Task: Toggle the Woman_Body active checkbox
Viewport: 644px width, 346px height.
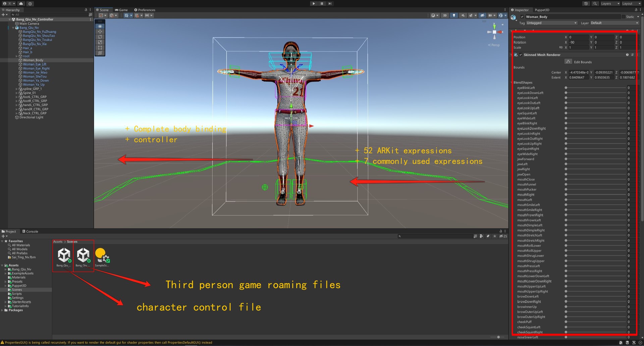Action: point(522,17)
